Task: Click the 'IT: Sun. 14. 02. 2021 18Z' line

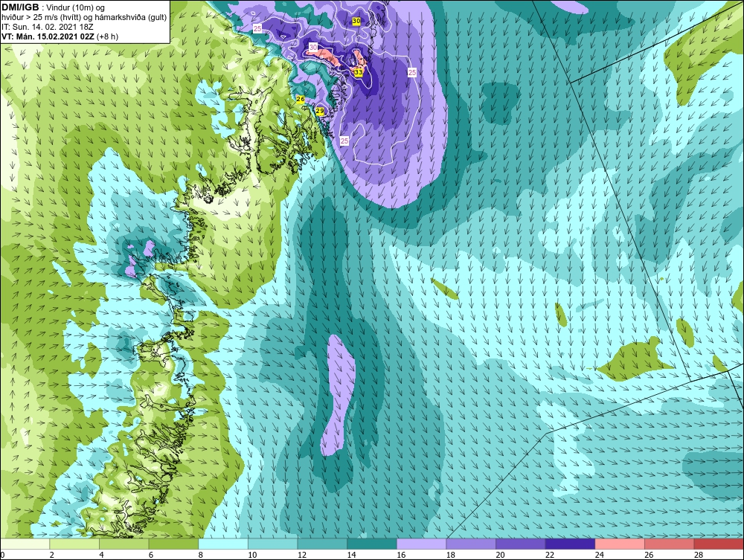Action: (x=48, y=27)
